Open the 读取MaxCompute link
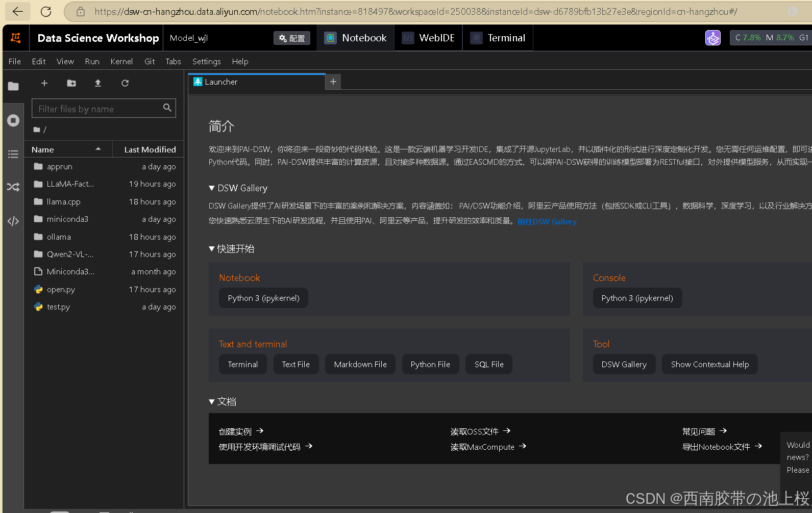This screenshot has height=513, width=812. pos(488,447)
